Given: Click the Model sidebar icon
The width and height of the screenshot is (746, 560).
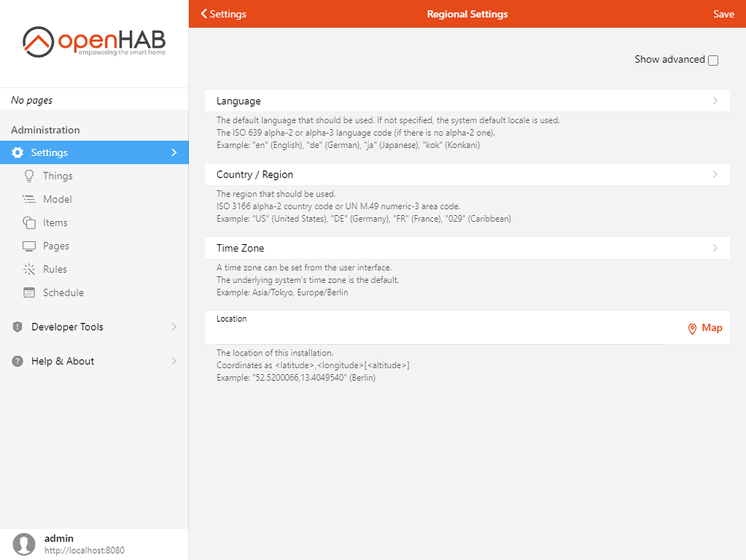Looking at the screenshot, I should [x=28, y=199].
